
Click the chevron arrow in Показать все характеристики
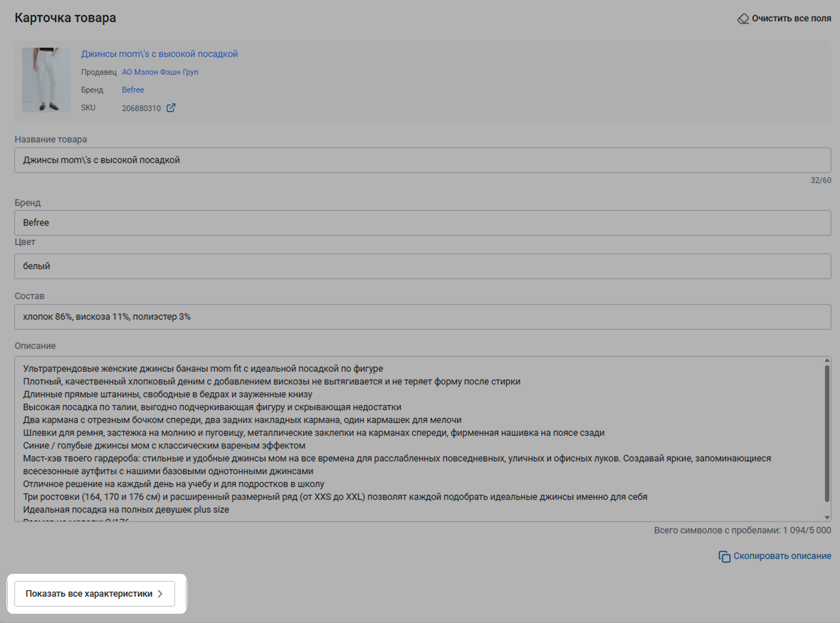click(160, 593)
